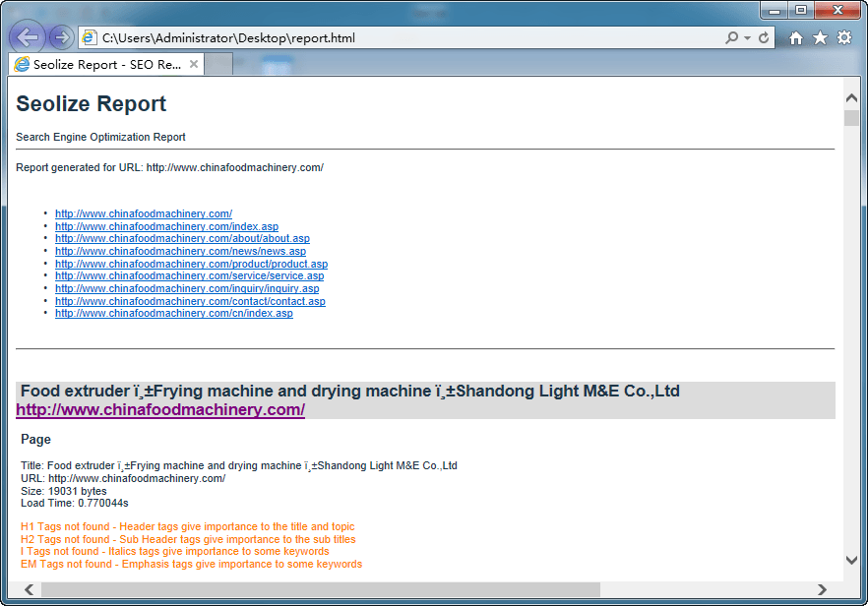Viewport: 868px width, 606px height.
Task: Open the Home page icon
Action: (x=796, y=37)
